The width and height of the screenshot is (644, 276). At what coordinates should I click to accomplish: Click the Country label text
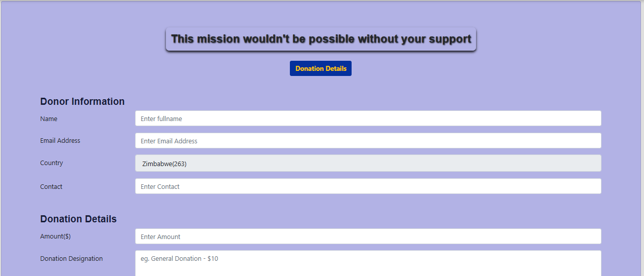(52, 163)
